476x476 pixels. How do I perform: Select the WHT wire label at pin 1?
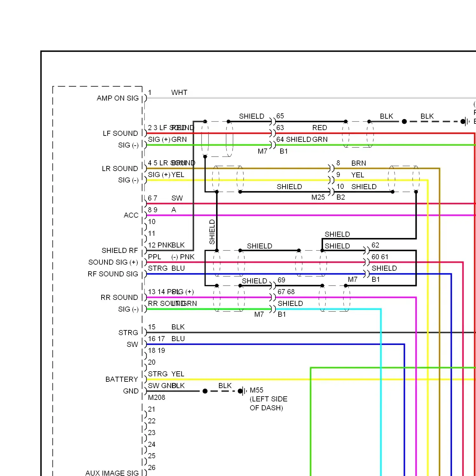point(179,93)
